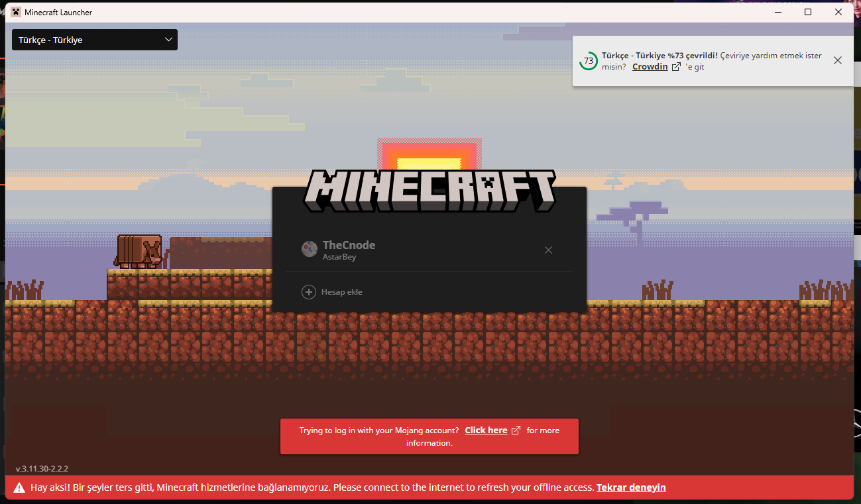Image resolution: width=861 pixels, height=504 pixels.
Task: Select the TheCnode account entry
Action: pos(430,250)
